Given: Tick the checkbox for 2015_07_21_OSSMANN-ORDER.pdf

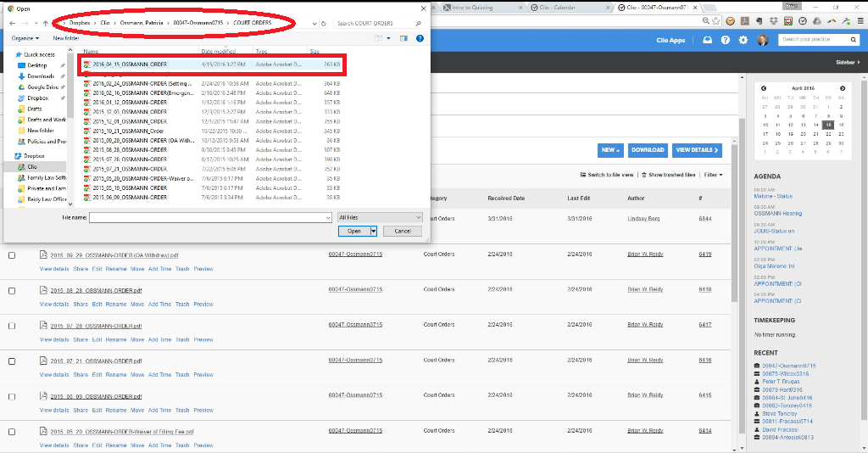Looking at the screenshot, I should coord(12,361).
